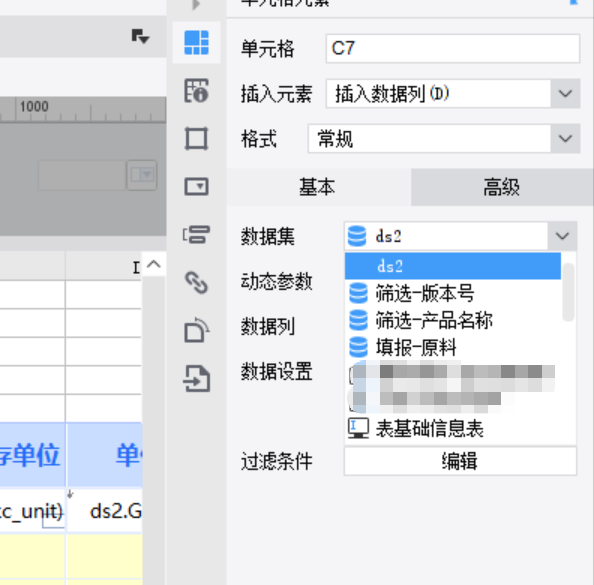
Task: Collapse the panel with the gray triangle
Action: coord(196,5)
